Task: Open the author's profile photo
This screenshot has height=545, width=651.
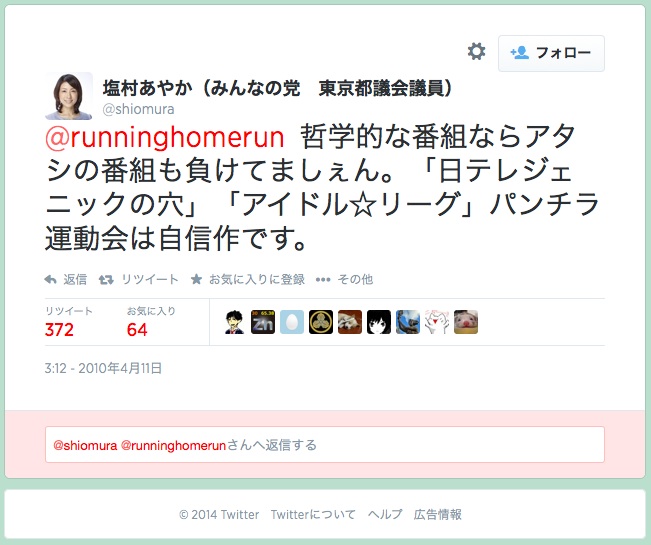Action: (69, 96)
